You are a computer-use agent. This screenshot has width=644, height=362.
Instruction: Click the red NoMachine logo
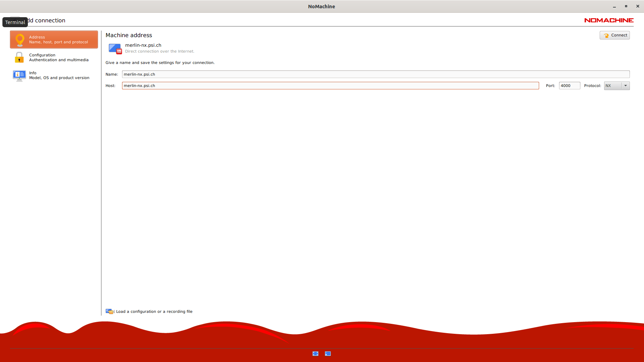tap(609, 20)
